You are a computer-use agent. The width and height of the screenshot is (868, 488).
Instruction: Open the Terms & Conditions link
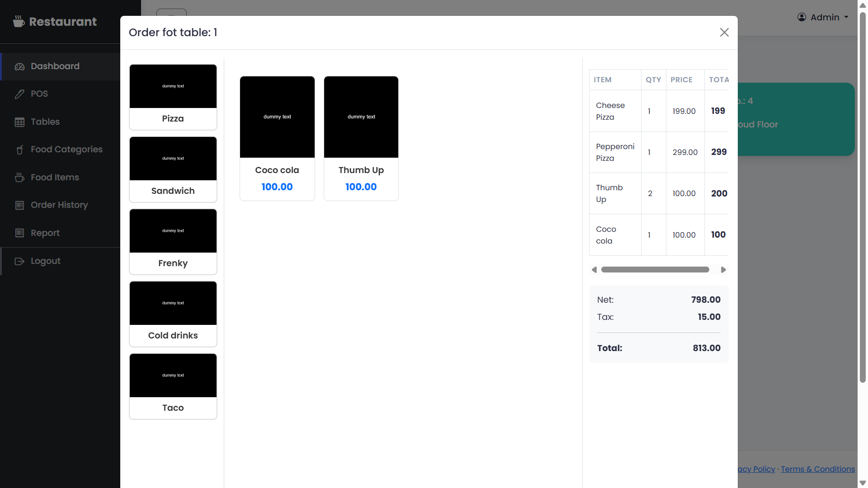pos(818,469)
